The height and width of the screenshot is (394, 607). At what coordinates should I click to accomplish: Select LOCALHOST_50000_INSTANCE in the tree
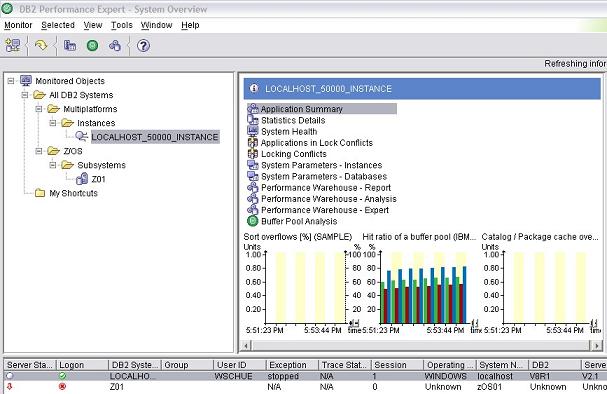(155, 137)
